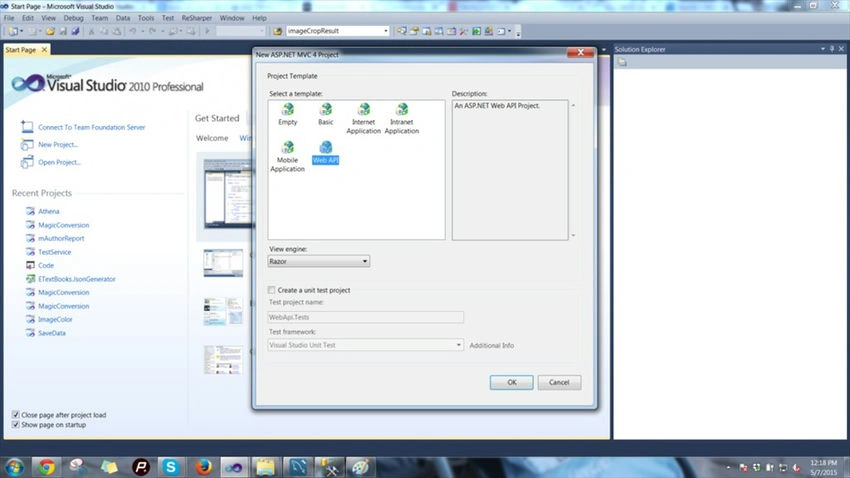Expand the imageCropResult find combo box
Image resolution: width=850 pixels, height=478 pixels.
(x=385, y=31)
